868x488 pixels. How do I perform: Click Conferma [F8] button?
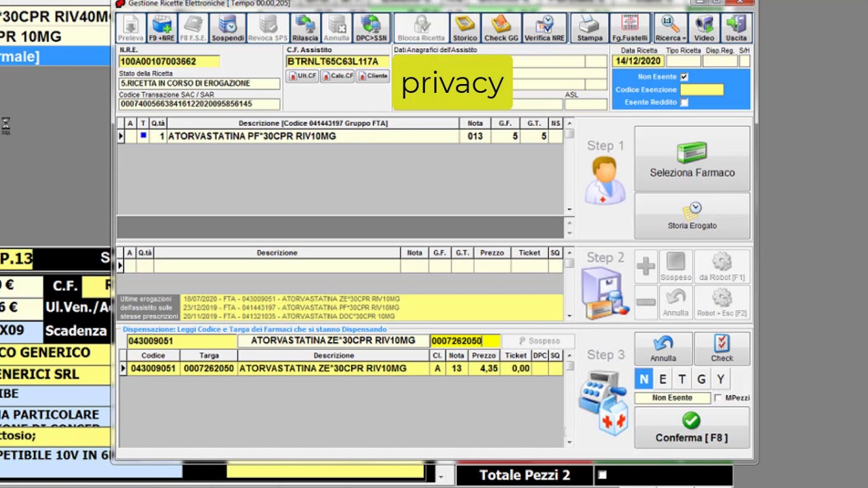pyautogui.click(x=692, y=428)
